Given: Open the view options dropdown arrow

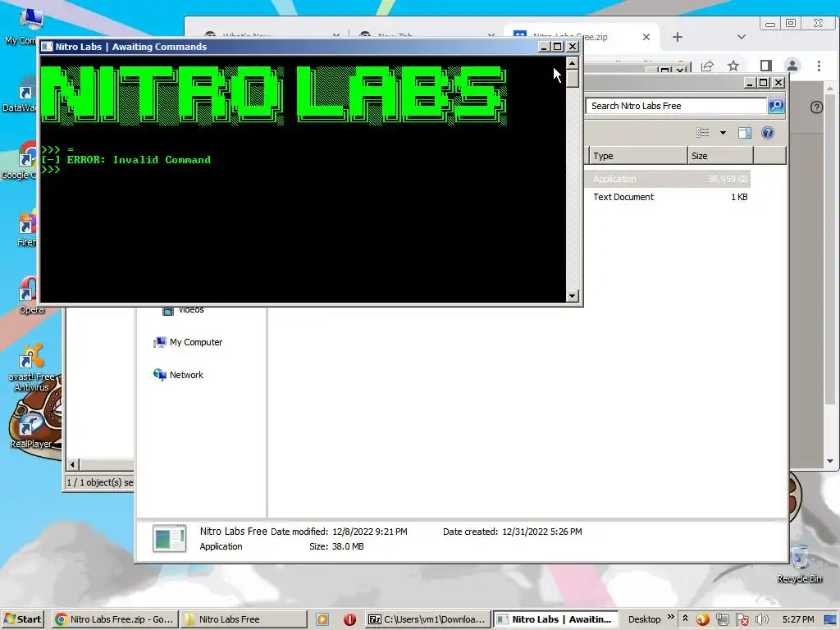Looking at the screenshot, I should [x=723, y=133].
